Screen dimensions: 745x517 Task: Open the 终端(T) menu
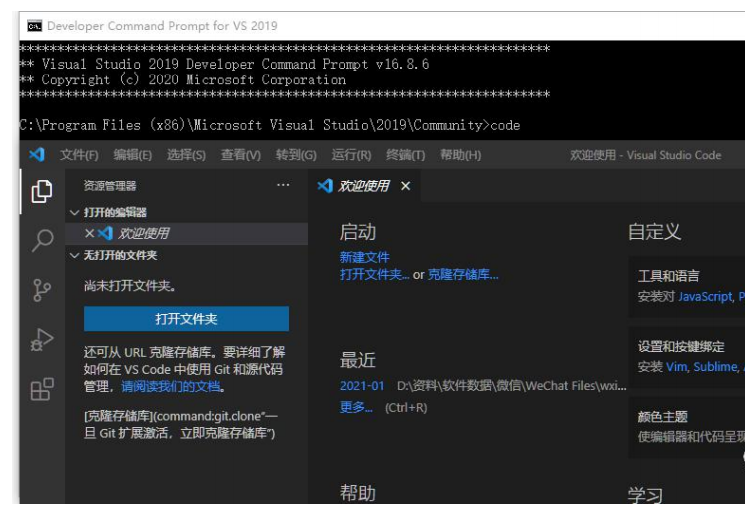pyautogui.click(x=405, y=155)
